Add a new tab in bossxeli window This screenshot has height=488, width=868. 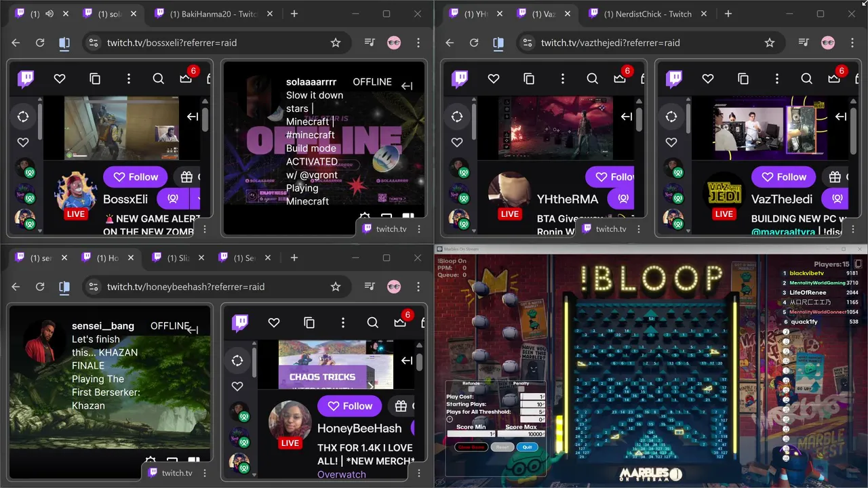pos(294,14)
